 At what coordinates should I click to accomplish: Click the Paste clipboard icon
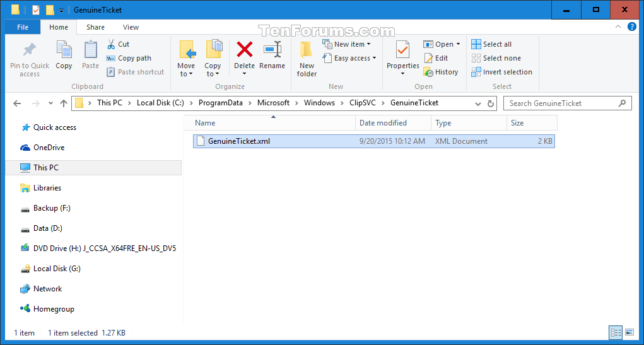click(x=90, y=50)
